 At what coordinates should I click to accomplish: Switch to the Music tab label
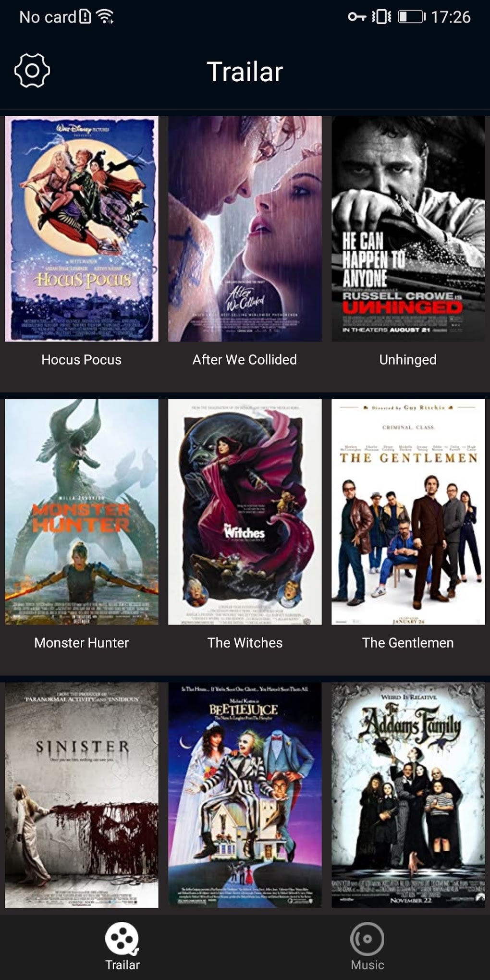(367, 965)
